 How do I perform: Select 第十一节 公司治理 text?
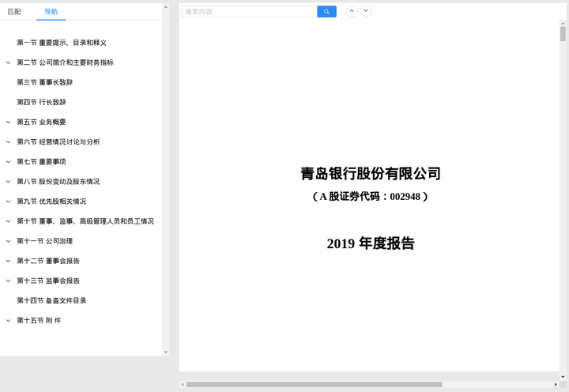pyautogui.click(x=44, y=241)
